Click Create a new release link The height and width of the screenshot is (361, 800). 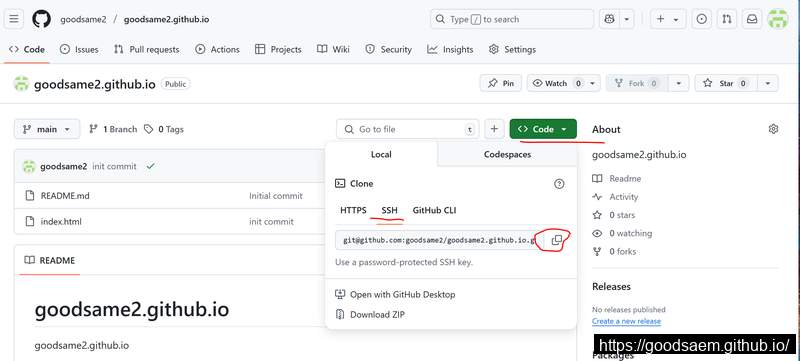(x=627, y=321)
